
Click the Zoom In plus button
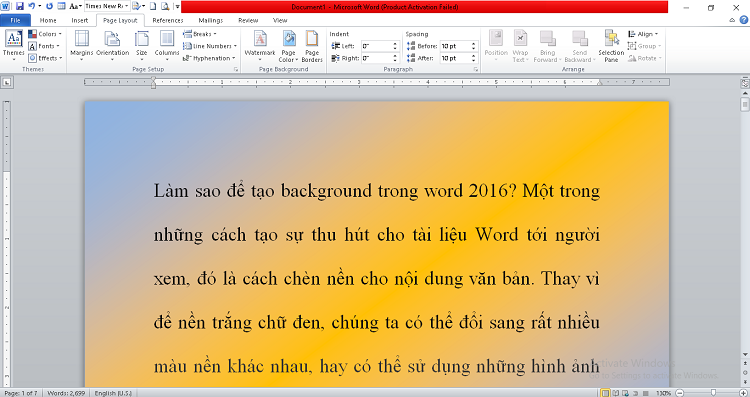point(743,393)
